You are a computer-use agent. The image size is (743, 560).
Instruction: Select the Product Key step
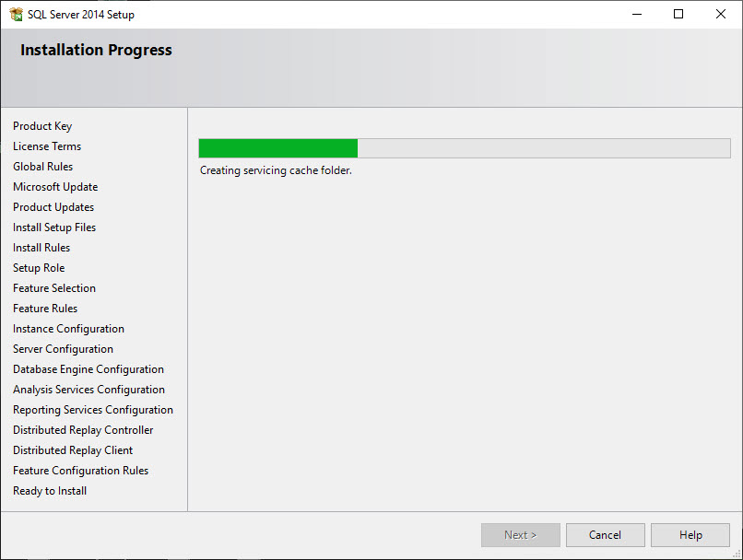click(42, 126)
